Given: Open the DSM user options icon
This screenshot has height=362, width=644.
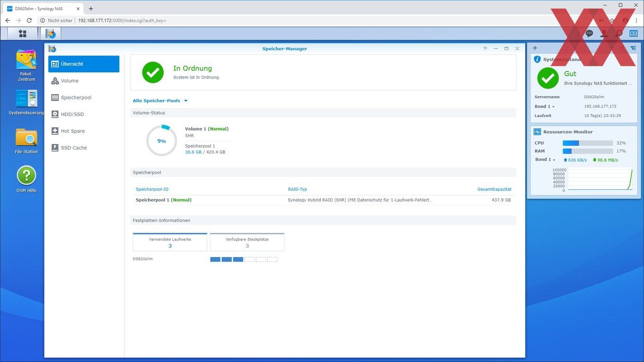Looking at the screenshot, I should click(604, 34).
